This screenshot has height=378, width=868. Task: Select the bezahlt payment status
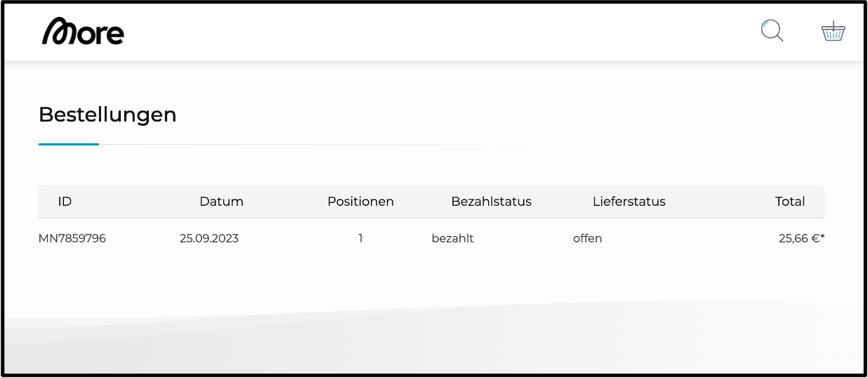point(453,238)
